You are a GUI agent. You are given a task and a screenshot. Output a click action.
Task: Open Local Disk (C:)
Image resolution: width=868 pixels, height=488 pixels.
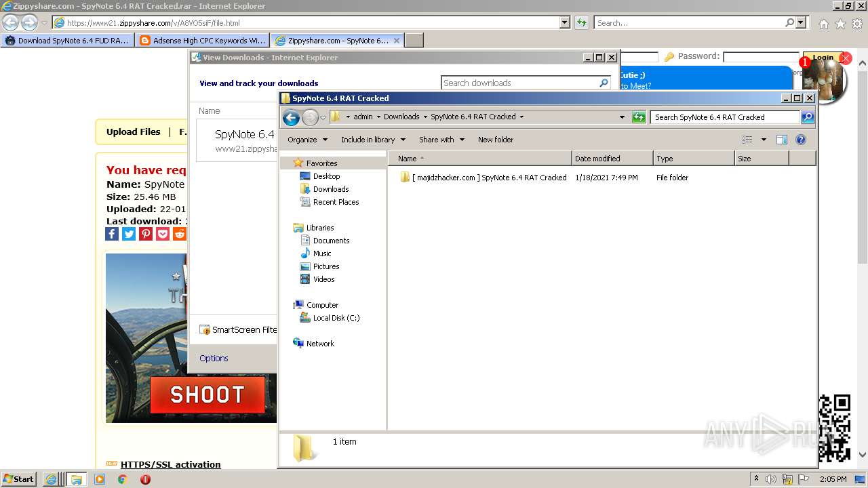tap(336, 318)
